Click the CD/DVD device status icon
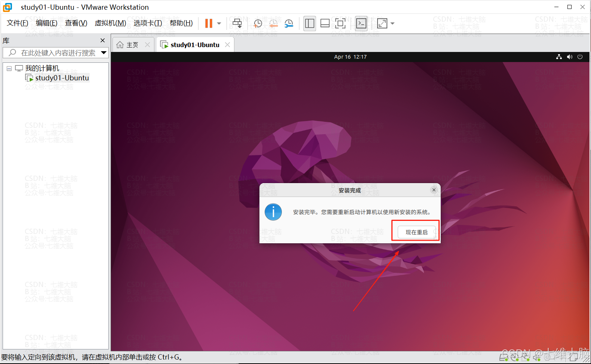The width and height of the screenshot is (591, 364). (515, 358)
